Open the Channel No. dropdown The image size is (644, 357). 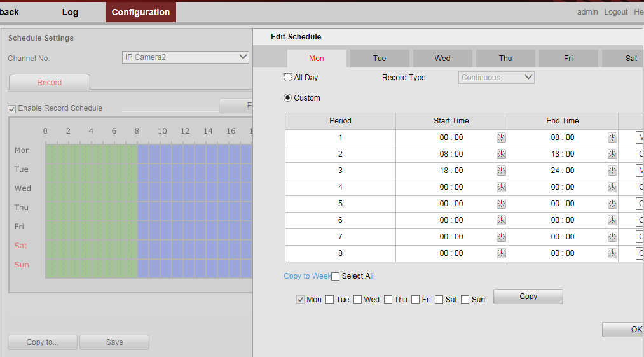[186, 57]
